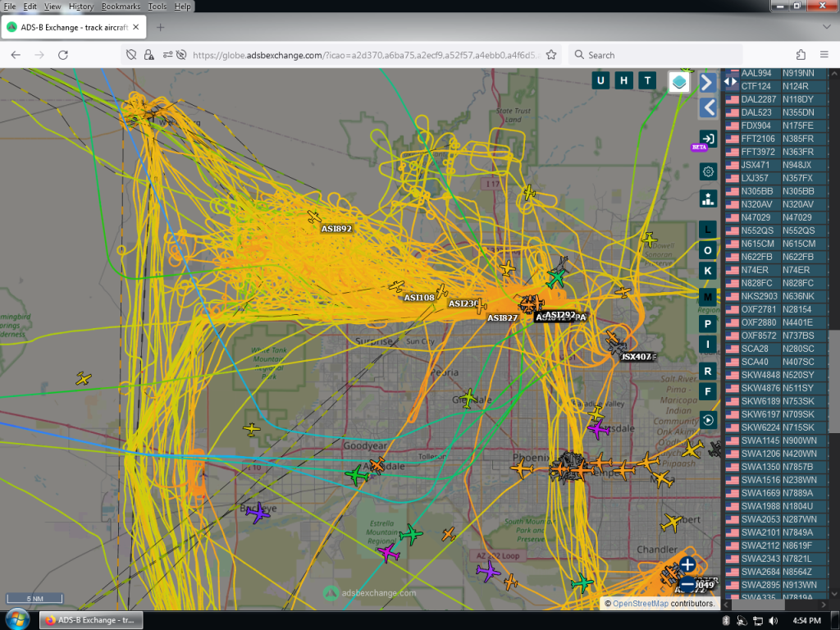Toggle the M multi-select button

[x=708, y=297]
